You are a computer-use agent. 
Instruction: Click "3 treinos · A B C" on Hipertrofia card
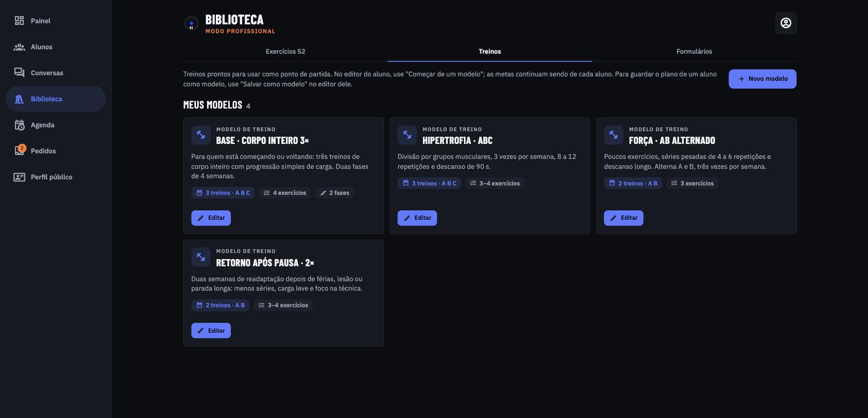click(430, 183)
